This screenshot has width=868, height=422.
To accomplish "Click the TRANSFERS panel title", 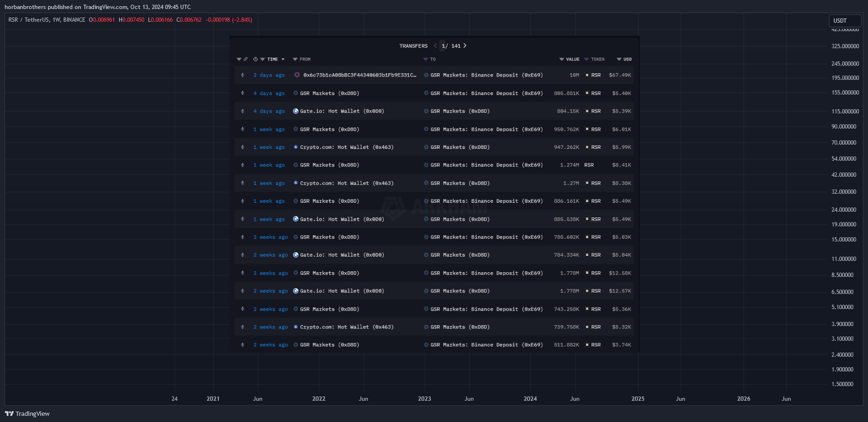I will tap(413, 46).
